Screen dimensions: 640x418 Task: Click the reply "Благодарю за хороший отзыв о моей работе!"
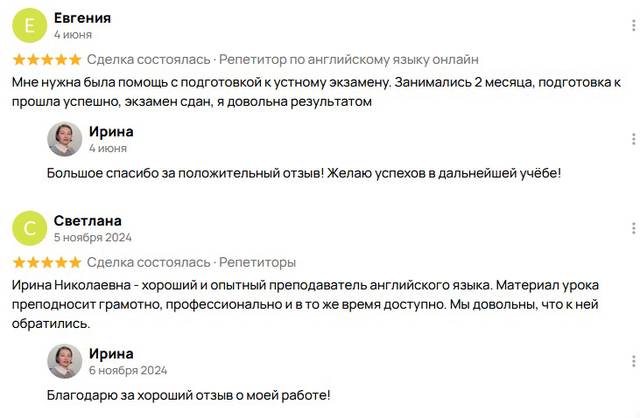click(189, 395)
